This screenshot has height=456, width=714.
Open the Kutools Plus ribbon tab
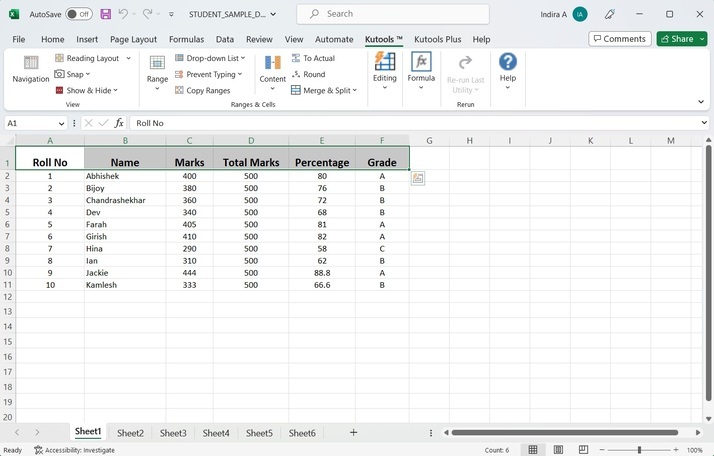[439, 39]
